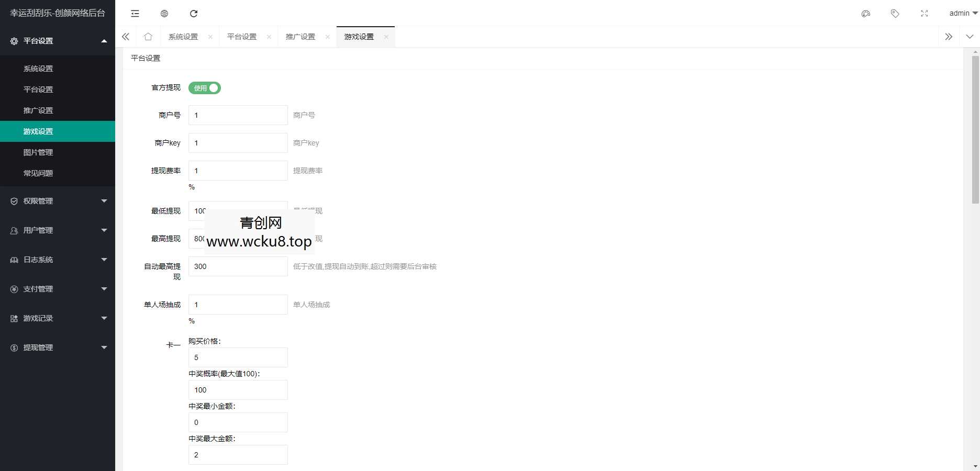Close the 游戏设置 tab
Image resolution: width=980 pixels, height=471 pixels.
tap(386, 37)
